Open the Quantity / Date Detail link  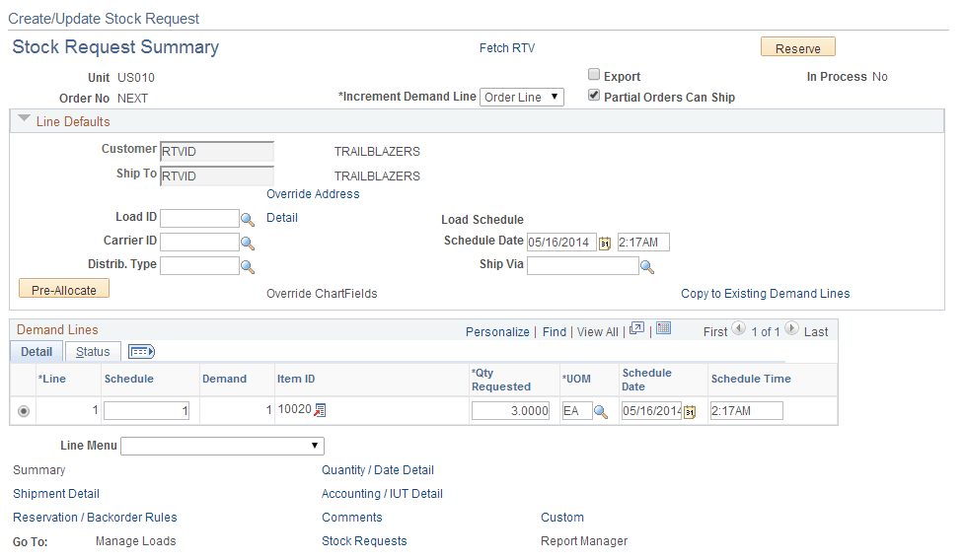378,470
